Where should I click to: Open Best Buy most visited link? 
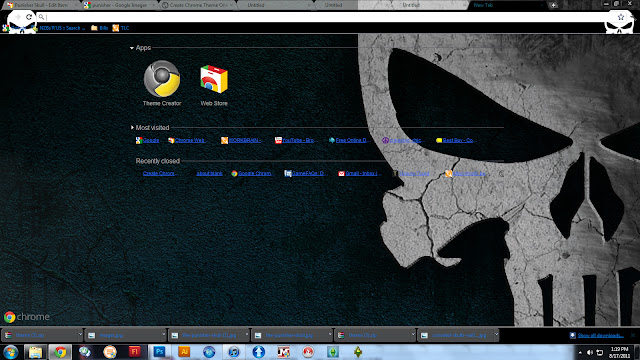click(x=456, y=140)
